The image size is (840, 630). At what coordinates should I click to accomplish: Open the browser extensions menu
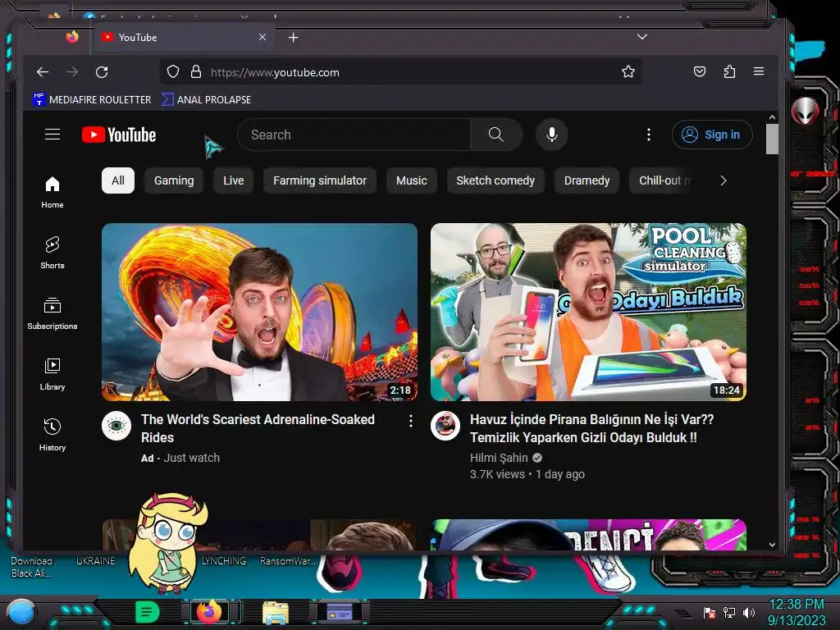pyautogui.click(x=729, y=72)
